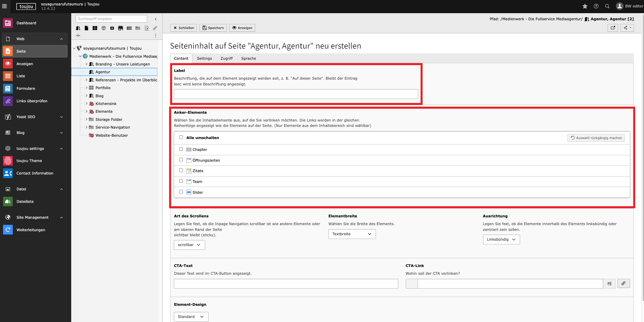Open the Yoast SEO module icon

point(8,117)
